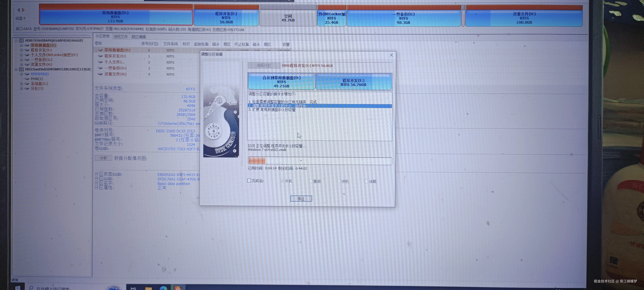Click the Windows Start button on taskbar
644x290 pixels.
[18, 287]
